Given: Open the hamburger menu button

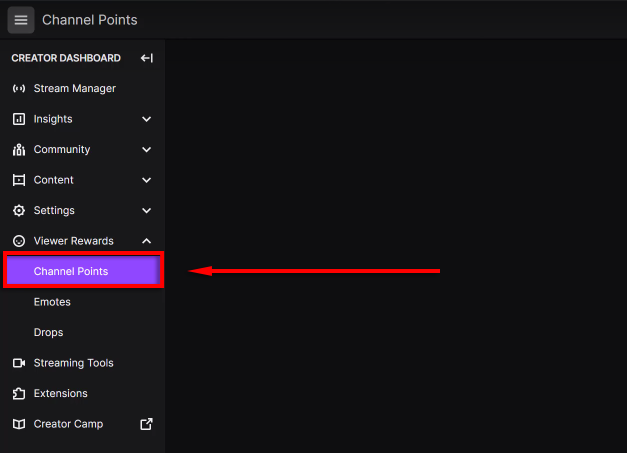Looking at the screenshot, I should point(21,20).
